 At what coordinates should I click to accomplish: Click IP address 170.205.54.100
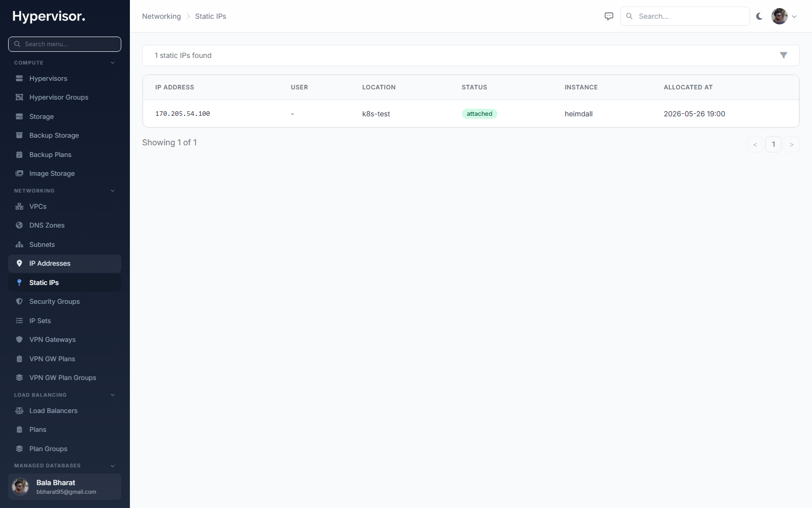coord(183,114)
